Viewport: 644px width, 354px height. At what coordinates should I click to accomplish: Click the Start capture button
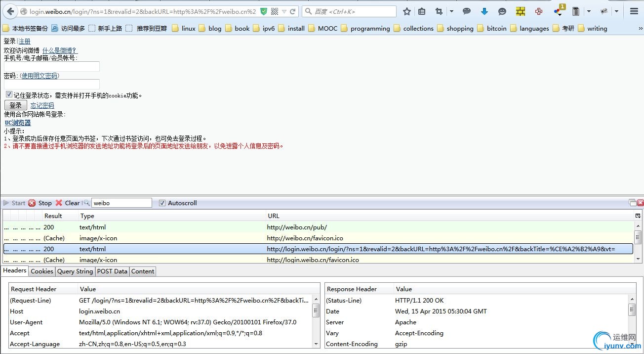click(x=14, y=203)
